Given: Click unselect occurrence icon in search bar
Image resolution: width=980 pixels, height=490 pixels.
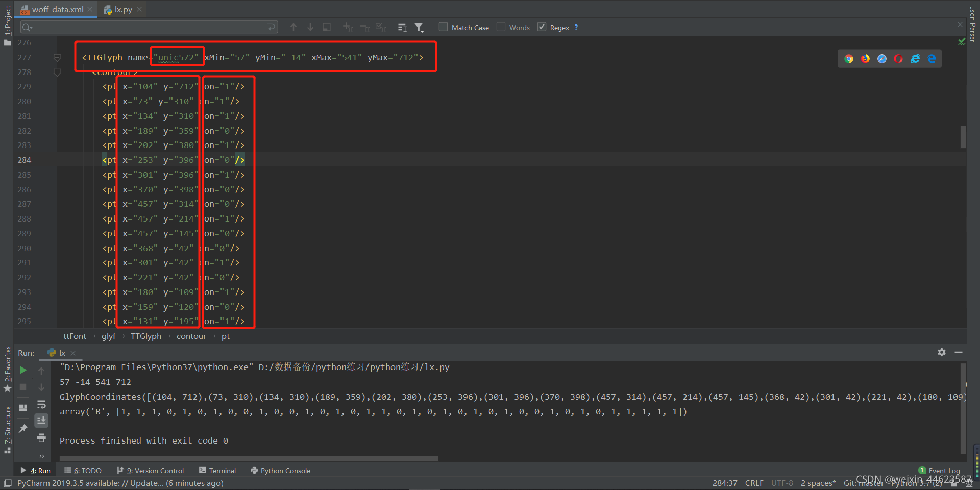Looking at the screenshot, I should click(364, 27).
